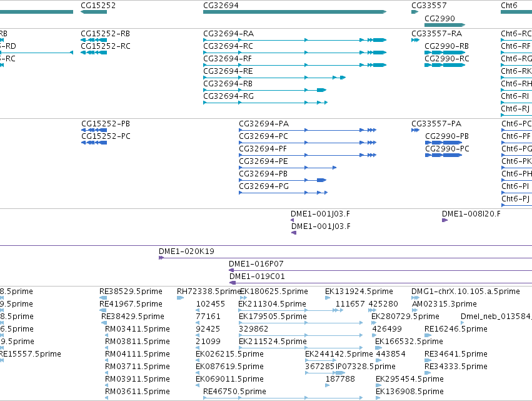
Task: Open EST RE38429.5prime
Action: pyautogui.click(x=133, y=317)
